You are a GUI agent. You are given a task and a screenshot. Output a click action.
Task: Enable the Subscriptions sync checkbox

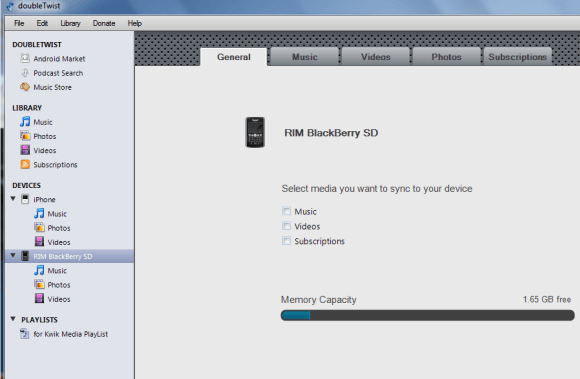point(286,241)
